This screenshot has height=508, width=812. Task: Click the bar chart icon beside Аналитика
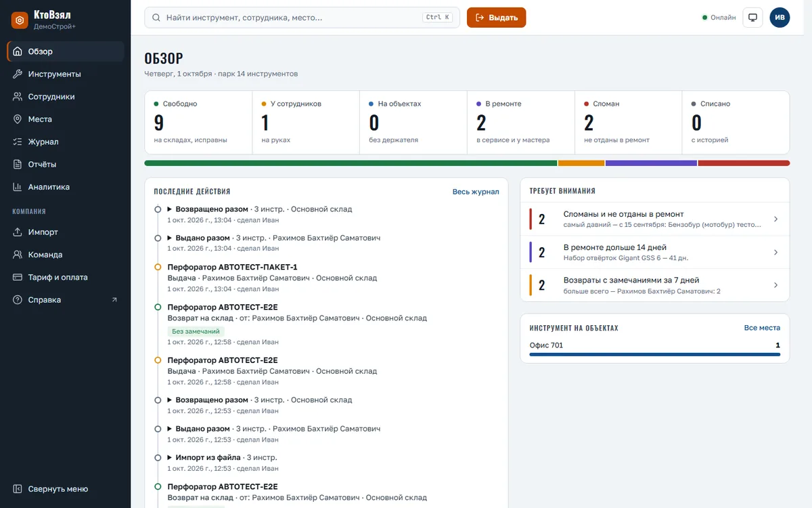coord(18,187)
